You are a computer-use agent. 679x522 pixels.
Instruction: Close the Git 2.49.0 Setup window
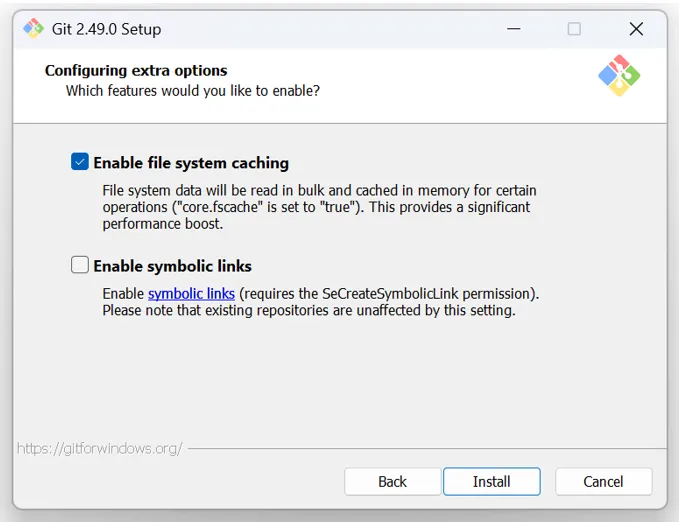pyautogui.click(x=636, y=29)
